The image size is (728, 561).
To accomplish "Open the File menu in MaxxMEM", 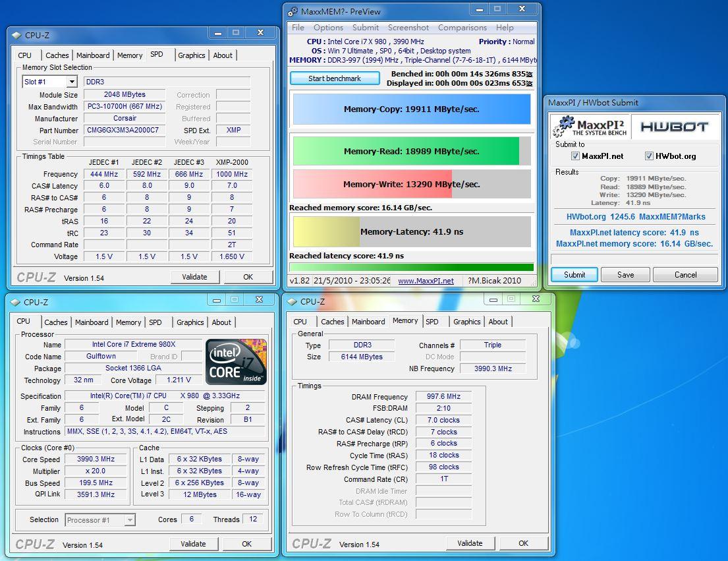I will click(x=298, y=28).
